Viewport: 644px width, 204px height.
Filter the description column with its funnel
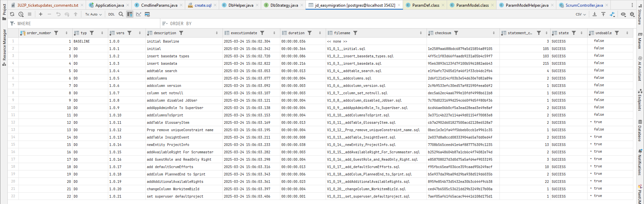(x=181, y=33)
